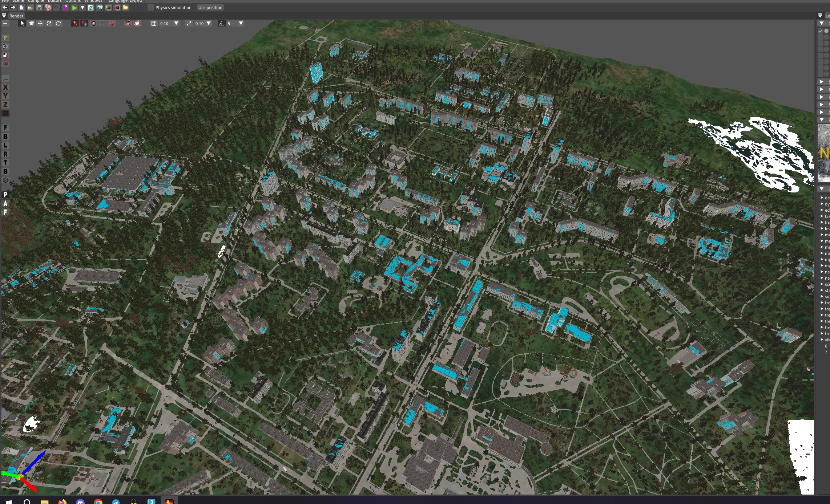Open the Compile menu
The height and width of the screenshot is (504, 830).
coord(36,1)
